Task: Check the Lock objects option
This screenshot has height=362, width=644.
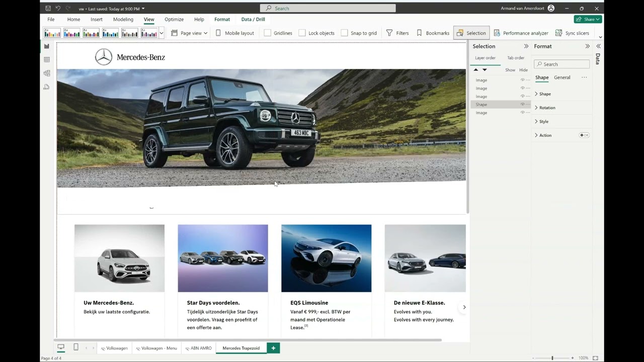Action: 302,33
